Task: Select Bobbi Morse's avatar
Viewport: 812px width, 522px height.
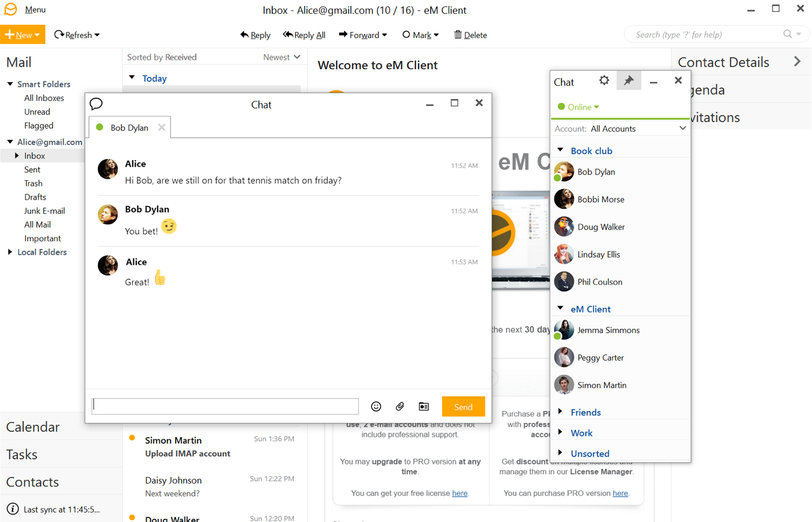Action: point(564,199)
